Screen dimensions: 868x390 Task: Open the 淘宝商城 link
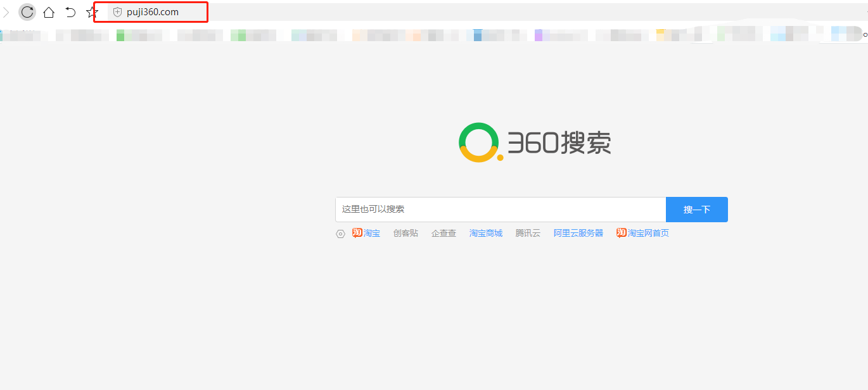[486, 233]
